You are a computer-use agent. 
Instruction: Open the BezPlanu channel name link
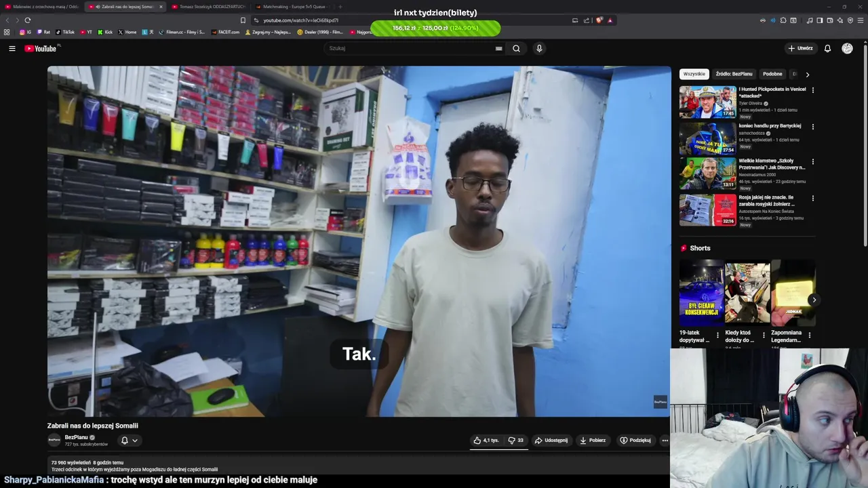point(76,437)
